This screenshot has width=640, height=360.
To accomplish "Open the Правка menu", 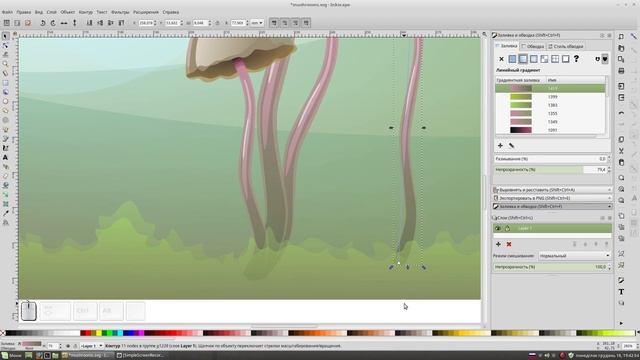I will point(24,12).
